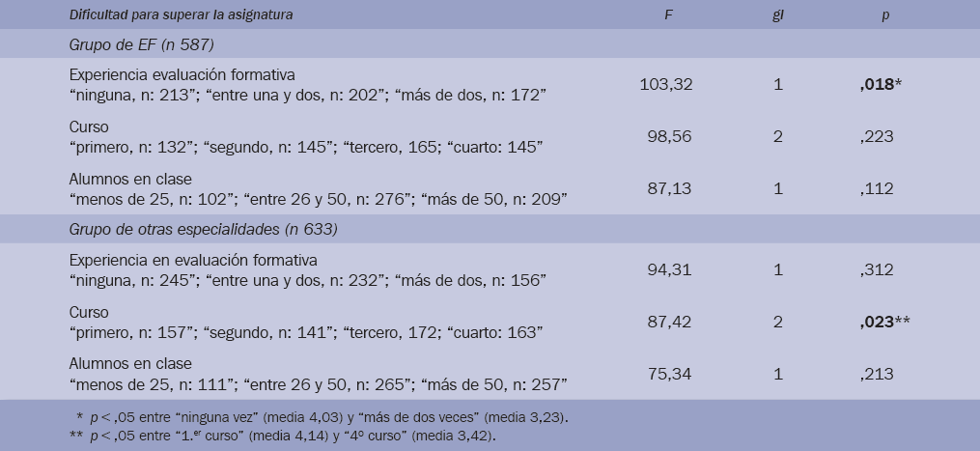Click the F value 103,32
980x451 pixels.
pyautogui.click(x=665, y=84)
